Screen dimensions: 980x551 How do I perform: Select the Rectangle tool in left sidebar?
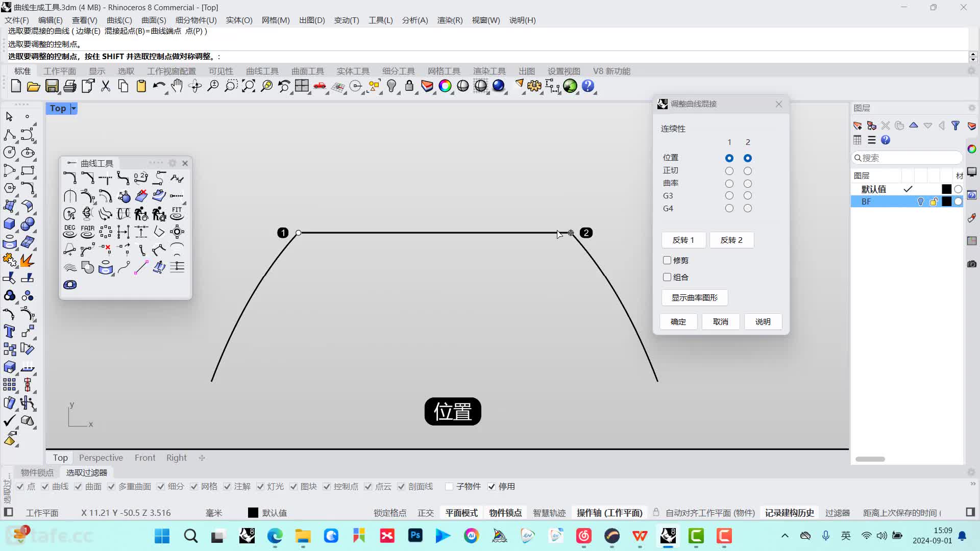[x=28, y=170]
